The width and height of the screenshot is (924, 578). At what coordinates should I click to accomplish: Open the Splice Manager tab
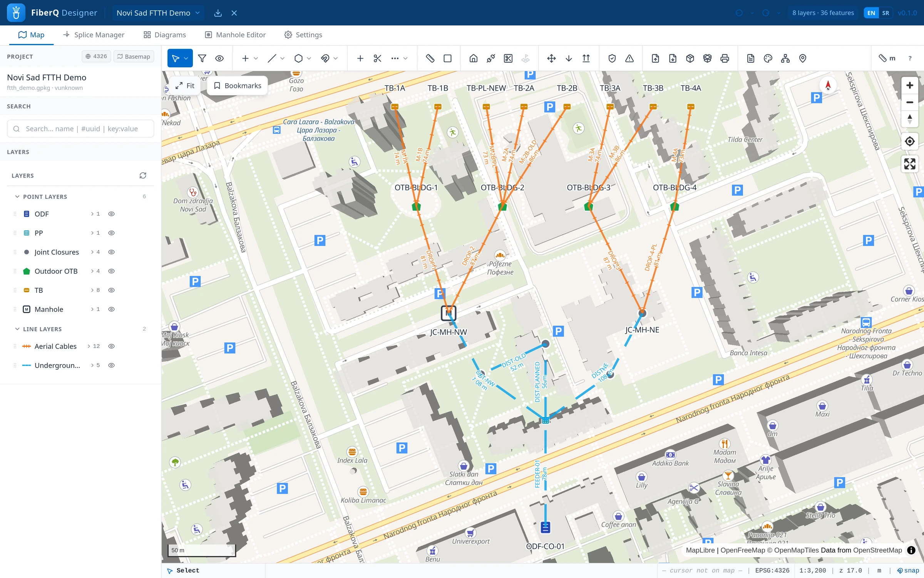pos(94,35)
